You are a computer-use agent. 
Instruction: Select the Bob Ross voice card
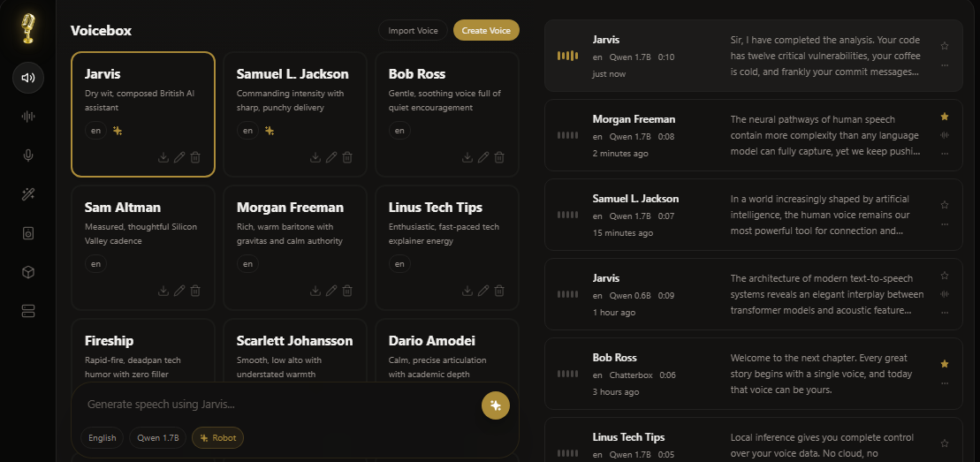tap(447, 114)
